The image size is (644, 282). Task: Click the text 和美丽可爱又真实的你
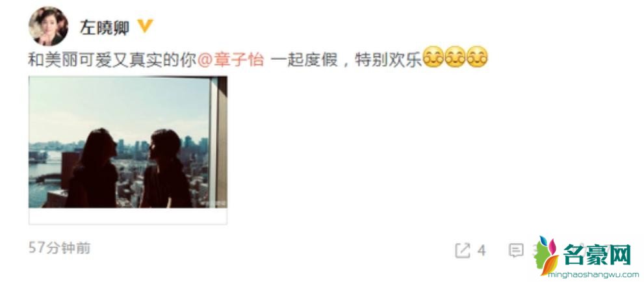click(112, 59)
